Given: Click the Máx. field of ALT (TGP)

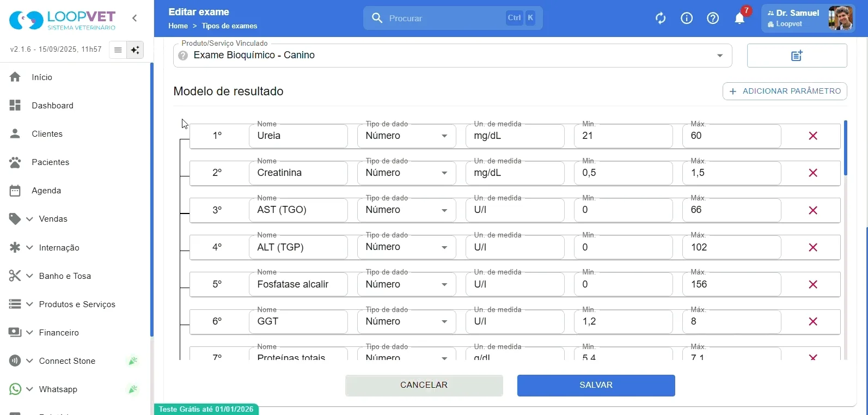Looking at the screenshot, I should (731, 247).
